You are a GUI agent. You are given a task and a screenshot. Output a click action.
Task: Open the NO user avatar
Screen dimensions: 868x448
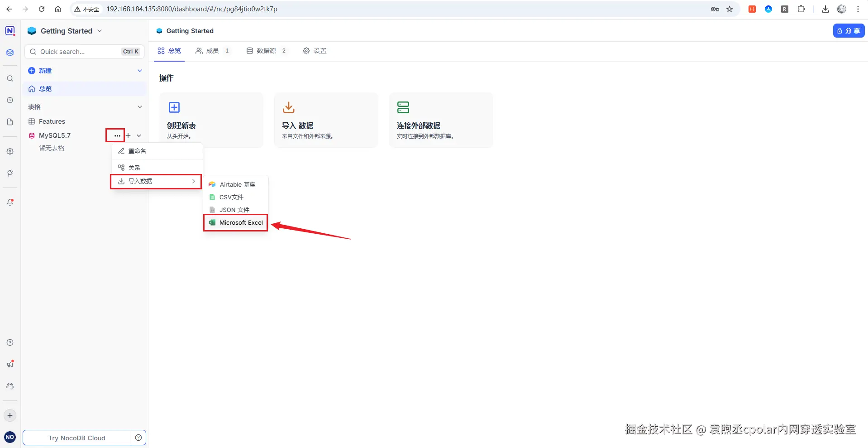point(10,437)
